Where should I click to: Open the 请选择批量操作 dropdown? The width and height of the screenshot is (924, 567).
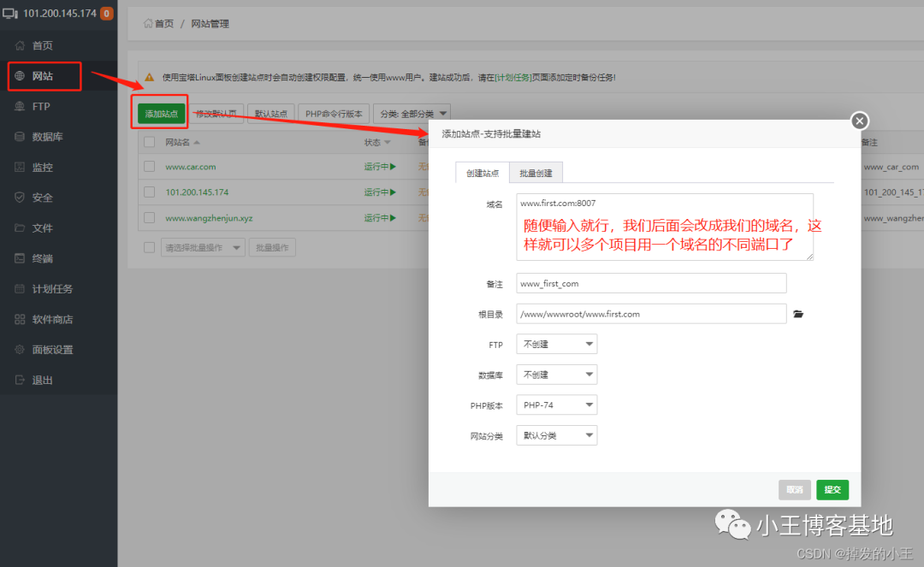tap(203, 247)
